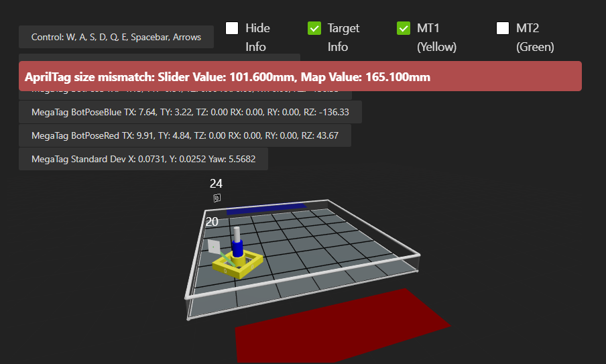Enable the Hide Info checkbox
606x364 pixels.
232,28
